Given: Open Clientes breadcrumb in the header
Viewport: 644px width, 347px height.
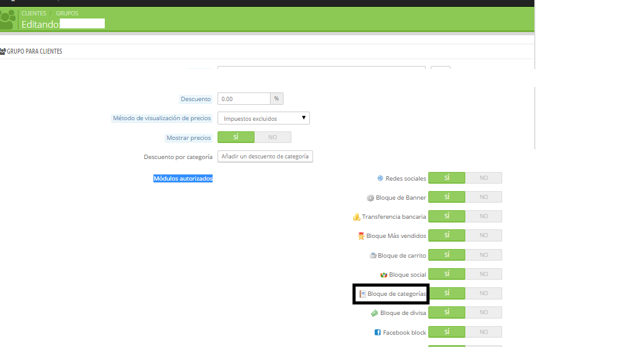Looking at the screenshot, I should pos(33,13).
